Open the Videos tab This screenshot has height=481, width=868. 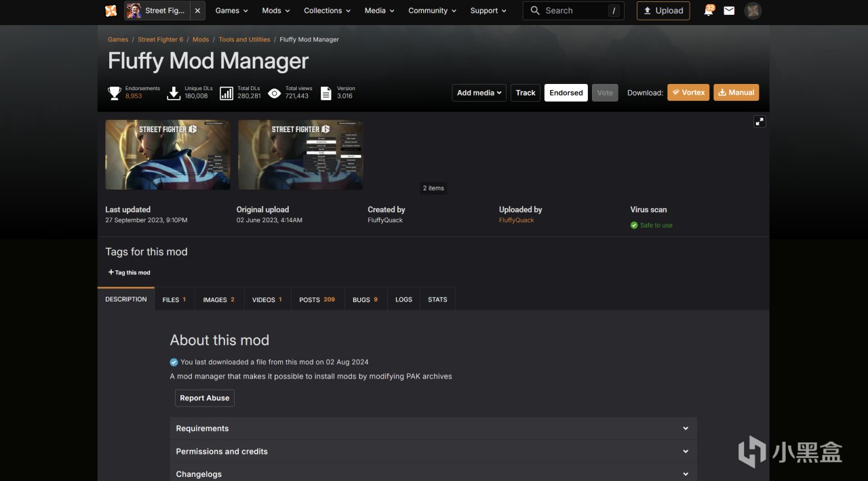point(267,299)
